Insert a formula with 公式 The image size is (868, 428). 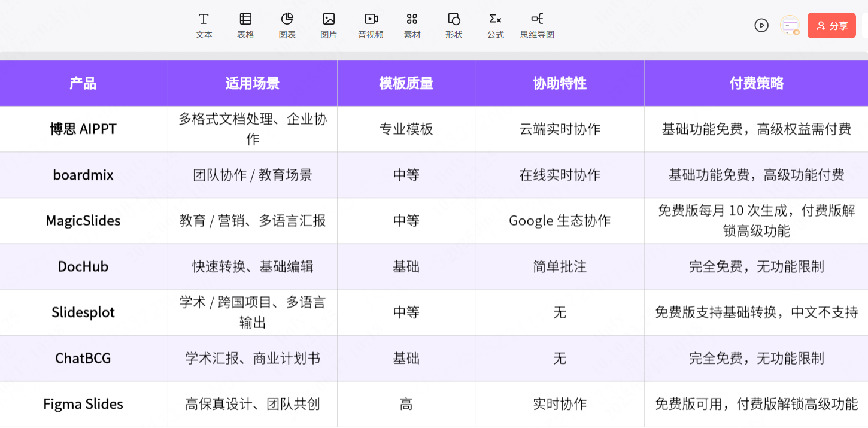tap(496, 26)
